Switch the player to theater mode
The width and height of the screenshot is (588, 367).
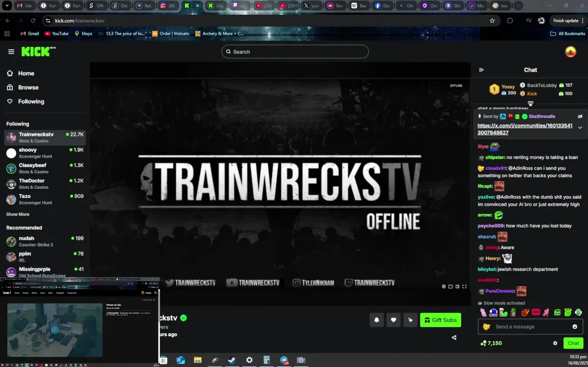coord(457,286)
